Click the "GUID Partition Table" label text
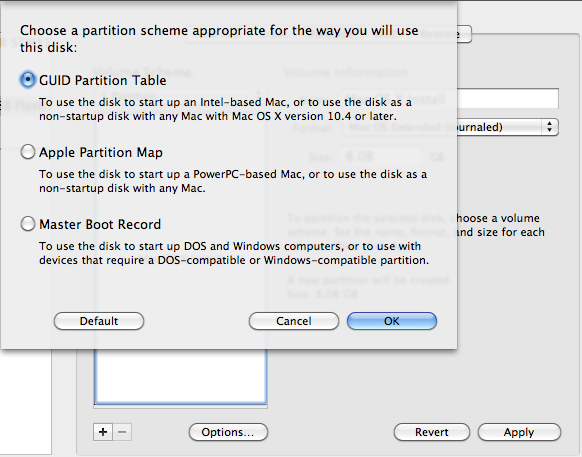The width and height of the screenshot is (582, 457). tap(103, 80)
